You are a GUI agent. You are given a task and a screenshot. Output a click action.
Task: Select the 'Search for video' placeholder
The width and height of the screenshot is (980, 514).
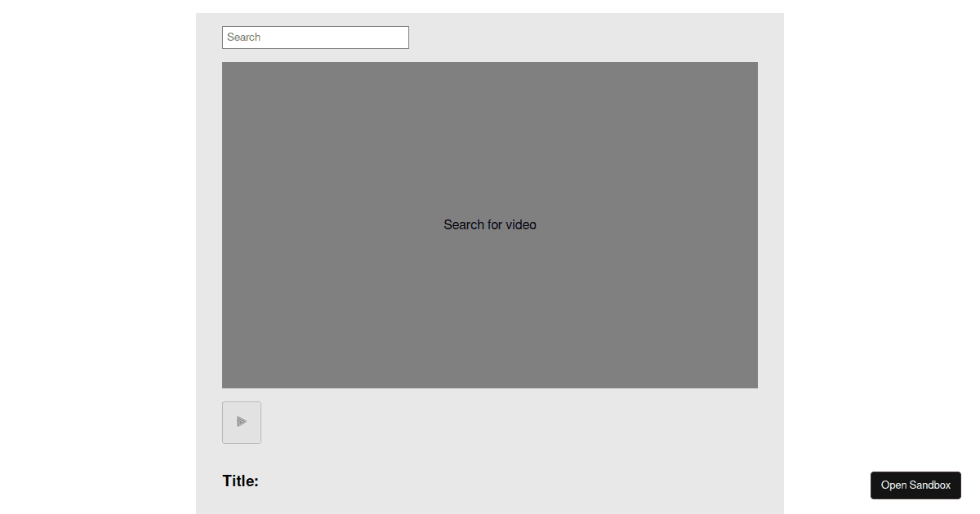pos(490,224)
